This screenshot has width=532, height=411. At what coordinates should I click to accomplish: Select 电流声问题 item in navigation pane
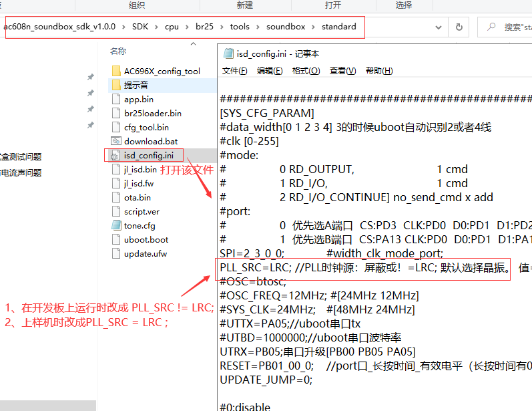[x=21, y=173]
